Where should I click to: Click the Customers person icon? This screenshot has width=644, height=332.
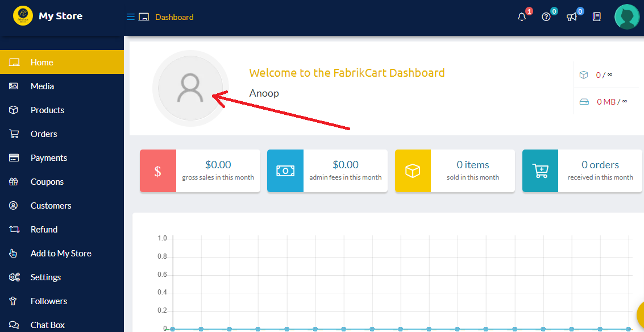[14, 205]
